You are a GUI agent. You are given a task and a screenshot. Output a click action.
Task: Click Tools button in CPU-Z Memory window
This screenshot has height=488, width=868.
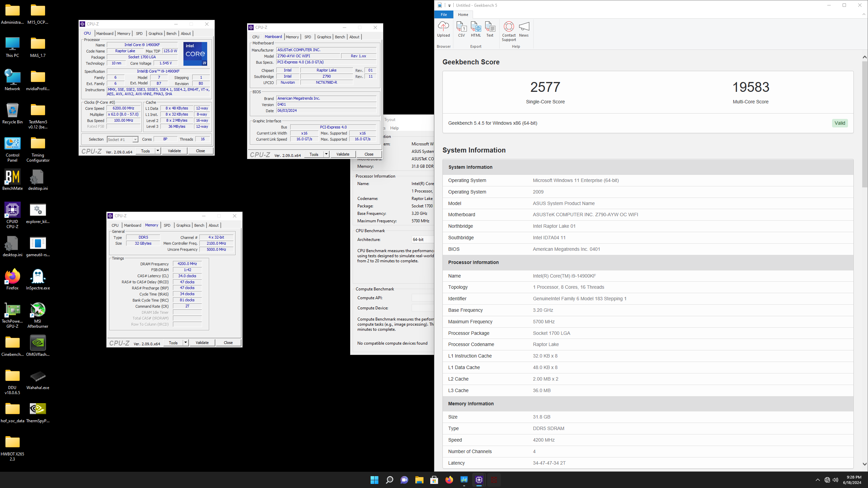point(173,343)
